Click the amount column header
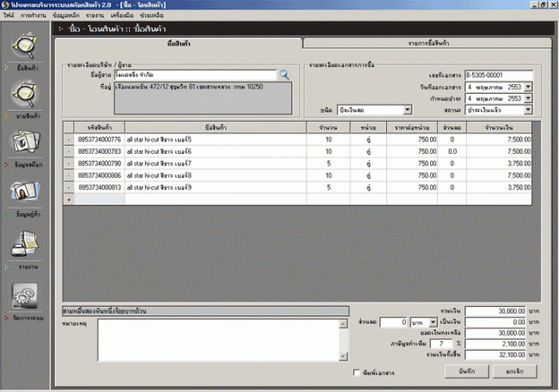This screenshot has width=559, height=392. [x=499, y=127]
